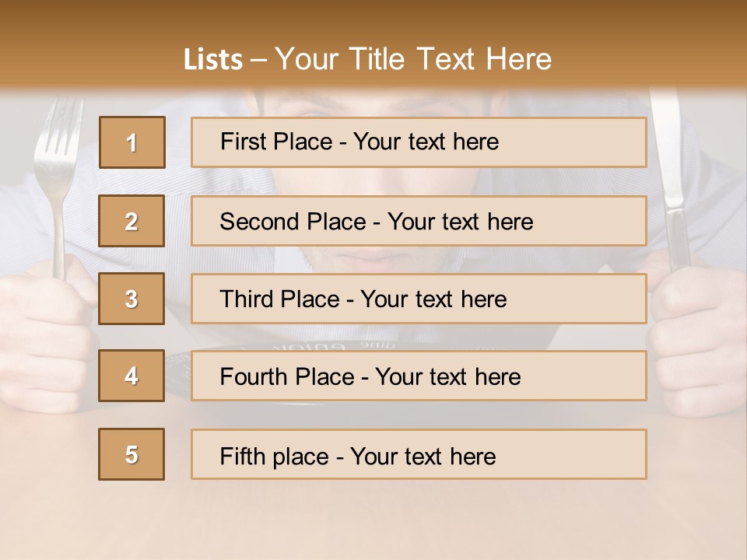Click the number 1 box

point(132,142)
